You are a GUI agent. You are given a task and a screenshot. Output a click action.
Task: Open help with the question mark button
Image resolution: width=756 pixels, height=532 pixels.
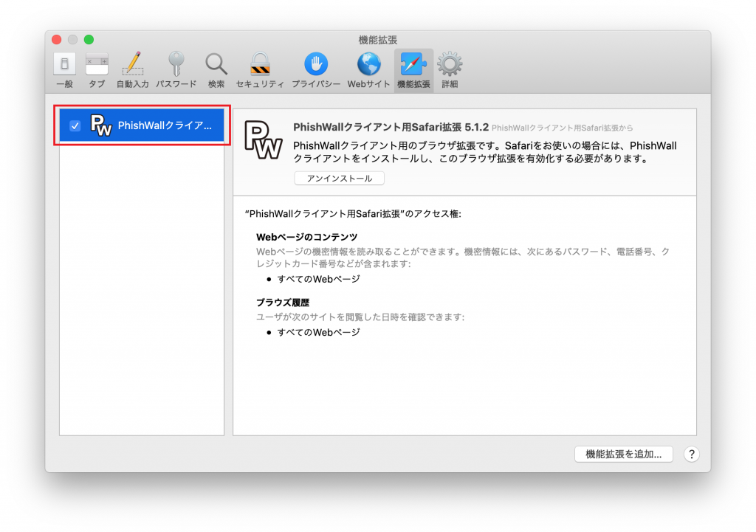(691, 454)
